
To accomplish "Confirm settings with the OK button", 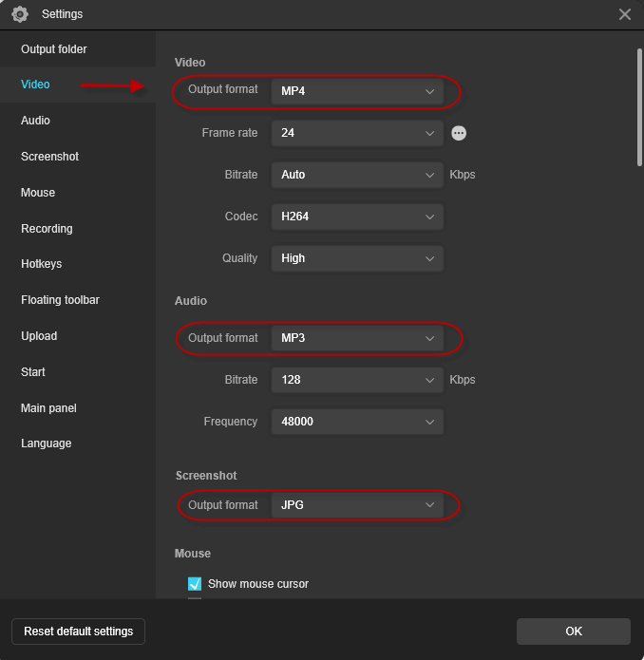I will point(573,632).
